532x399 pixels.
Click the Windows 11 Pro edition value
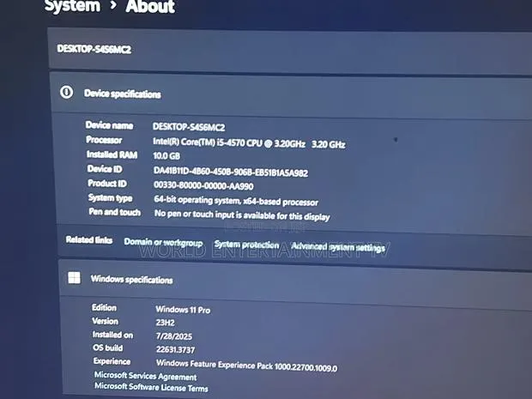coord(183,310)
